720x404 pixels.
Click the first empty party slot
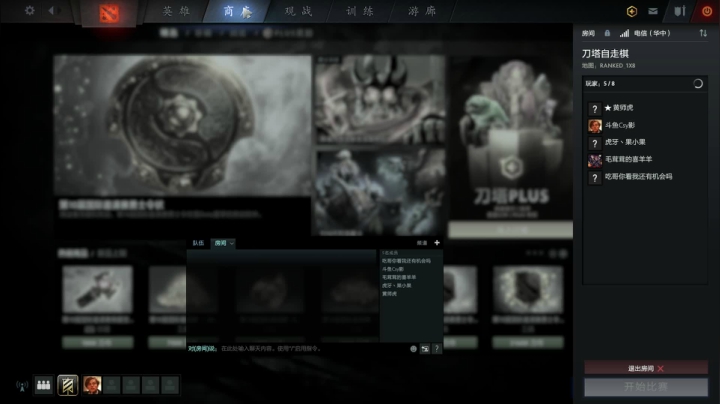coord(112,385)
